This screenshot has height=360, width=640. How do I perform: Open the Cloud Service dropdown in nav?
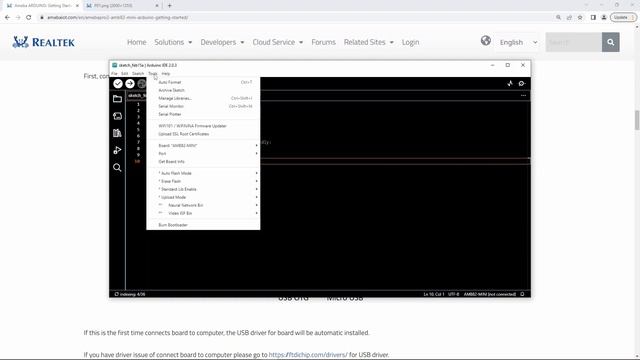(x=278, y=42)
